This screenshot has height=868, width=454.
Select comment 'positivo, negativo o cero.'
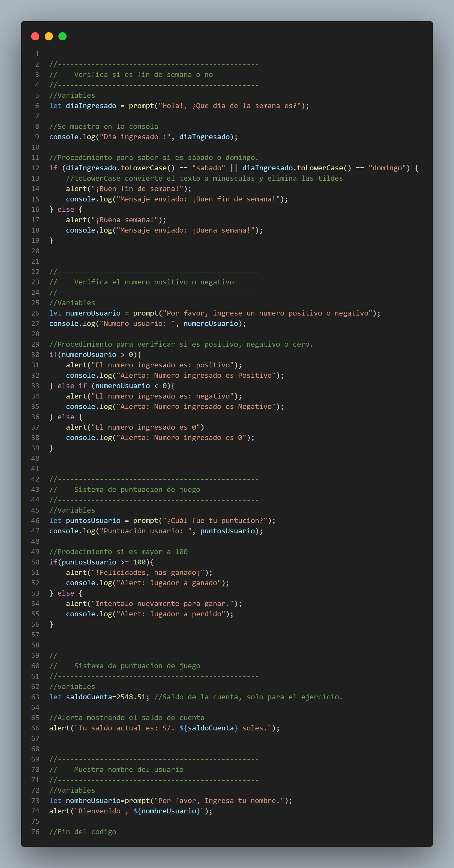tap(181, 344)
